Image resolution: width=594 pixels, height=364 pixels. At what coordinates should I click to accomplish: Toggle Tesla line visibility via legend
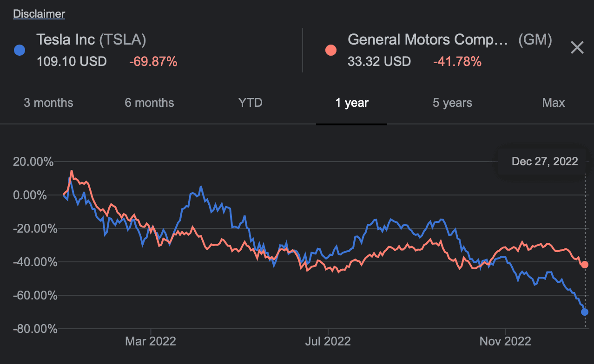(x=19, y=50)
